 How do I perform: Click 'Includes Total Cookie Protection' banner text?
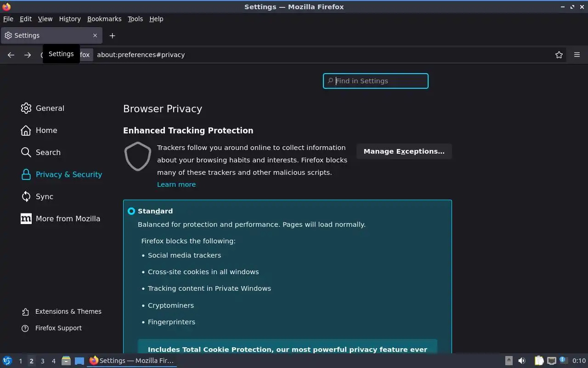[x=288, y=350]
